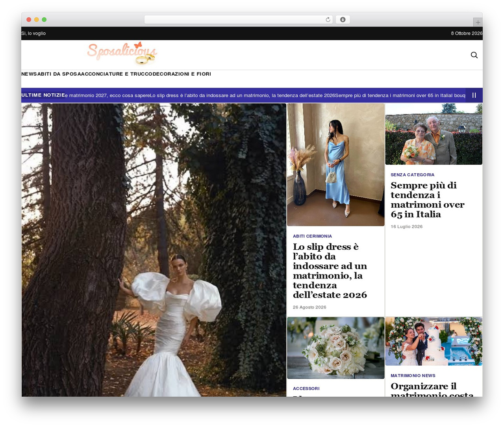The image size is (504, 427).
Task: Open the NEWS menu item
Action: point(29,74)
